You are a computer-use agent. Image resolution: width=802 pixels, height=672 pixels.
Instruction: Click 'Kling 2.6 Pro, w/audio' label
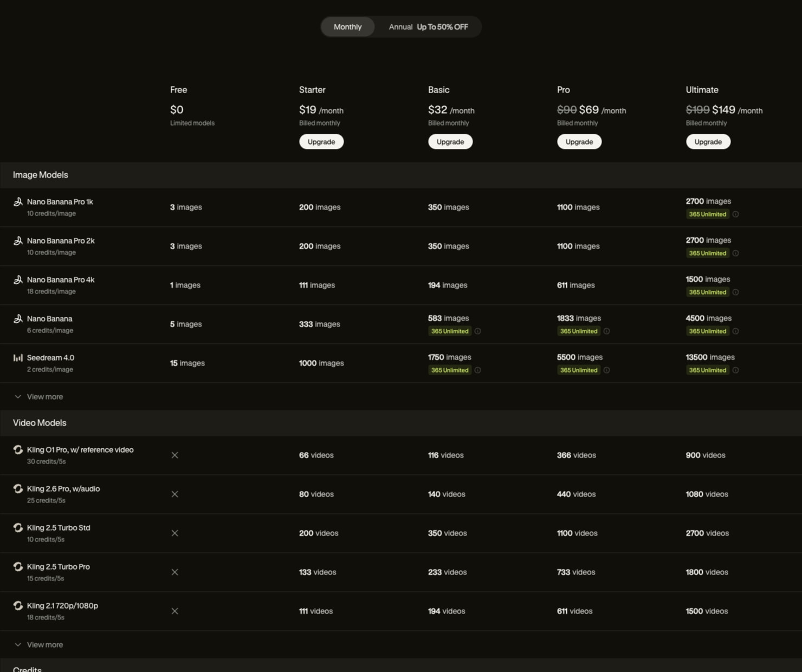(x=63, y=488)
